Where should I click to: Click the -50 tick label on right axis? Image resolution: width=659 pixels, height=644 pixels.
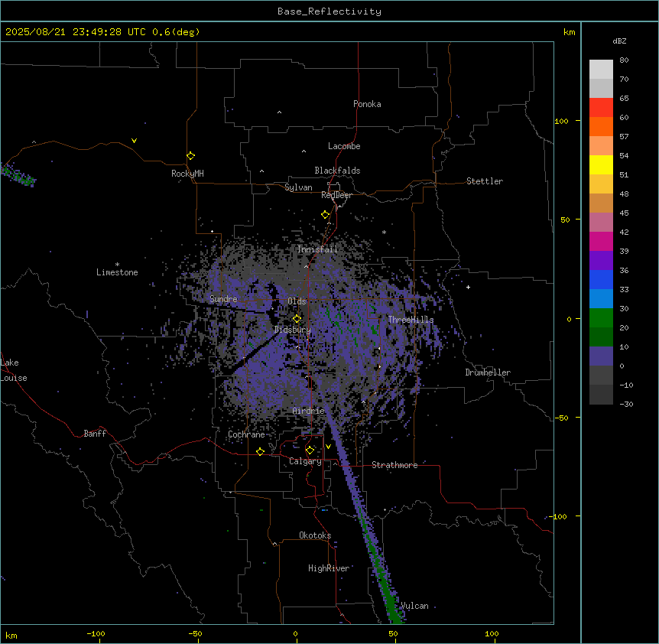(x=561, y=418)
